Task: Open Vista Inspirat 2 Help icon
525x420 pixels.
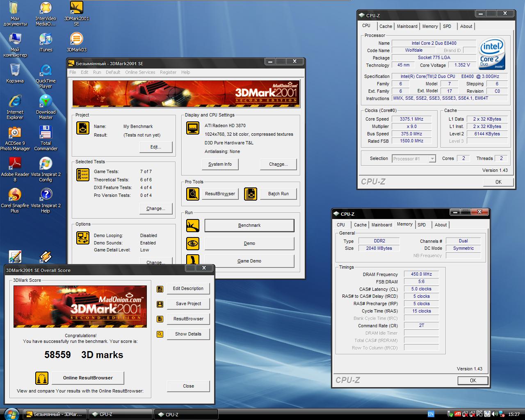Action: [46, 201]
